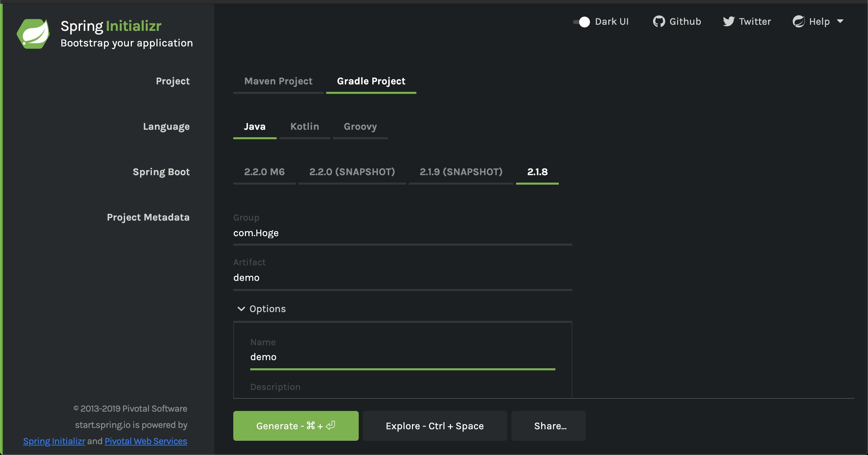Screen dimensions: 868x455
Task: Collapse the Options chevron
Action: tap(241, 309)
